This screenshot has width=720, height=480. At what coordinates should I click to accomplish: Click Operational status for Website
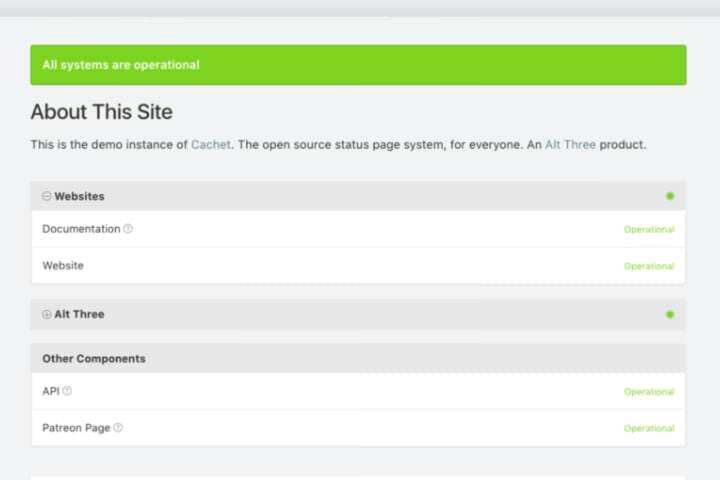(649, 266)
